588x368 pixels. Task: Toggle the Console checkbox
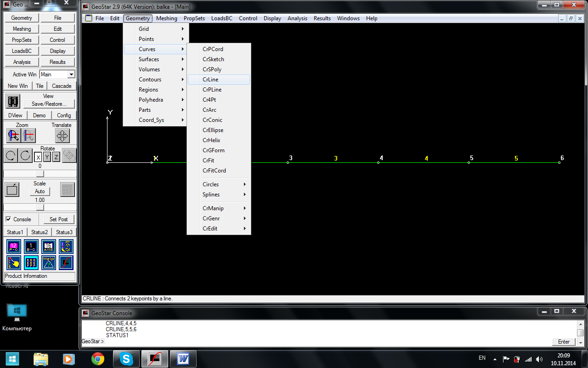pyautogui.click(x=8, y=219)
